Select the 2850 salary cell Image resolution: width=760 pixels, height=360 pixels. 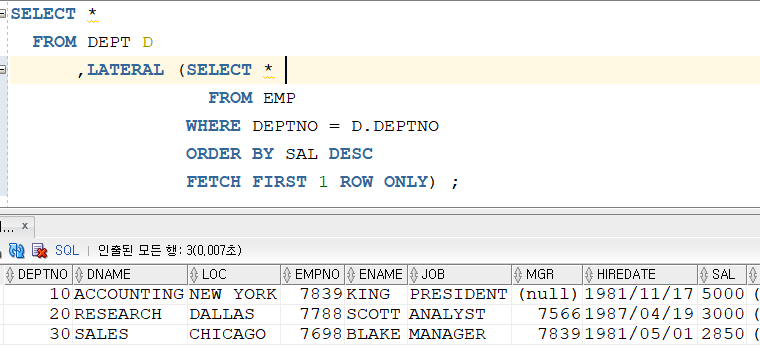coord(722,334)
